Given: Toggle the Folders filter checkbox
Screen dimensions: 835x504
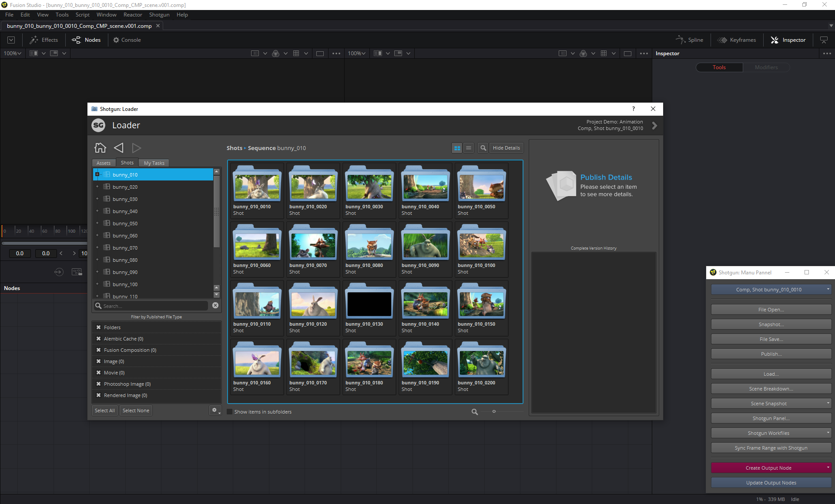Looking at the screenshot, I should [x=99, y=327].
